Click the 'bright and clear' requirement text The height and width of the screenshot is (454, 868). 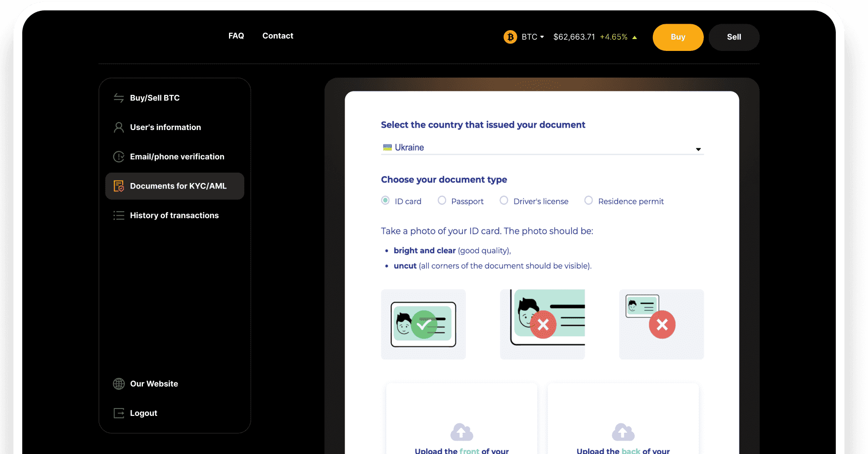425,251
